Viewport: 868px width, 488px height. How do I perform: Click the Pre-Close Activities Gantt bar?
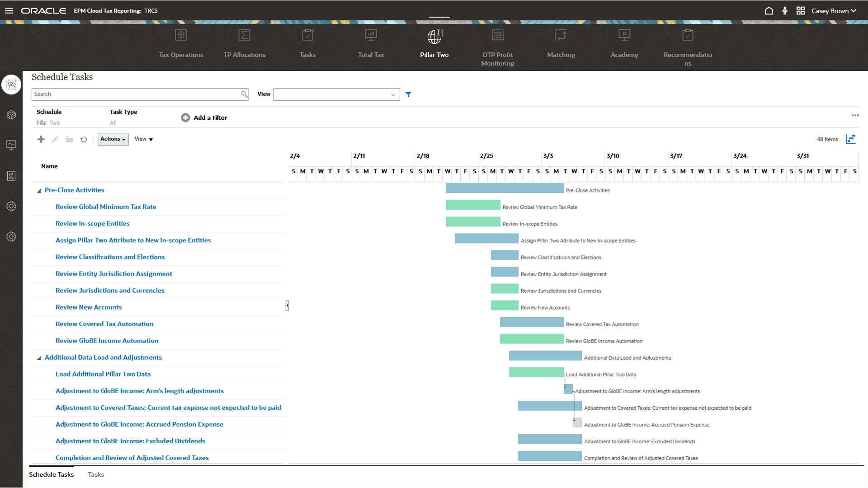504,188
